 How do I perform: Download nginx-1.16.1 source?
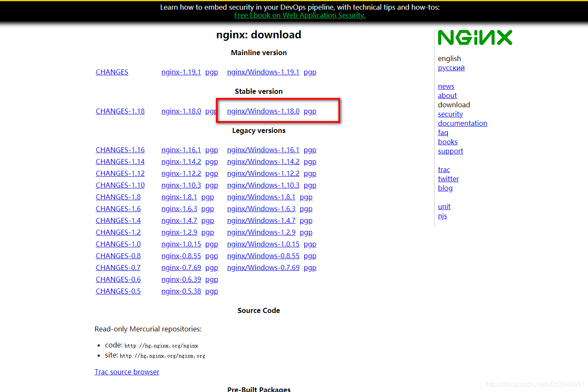(x=181, y=150)
